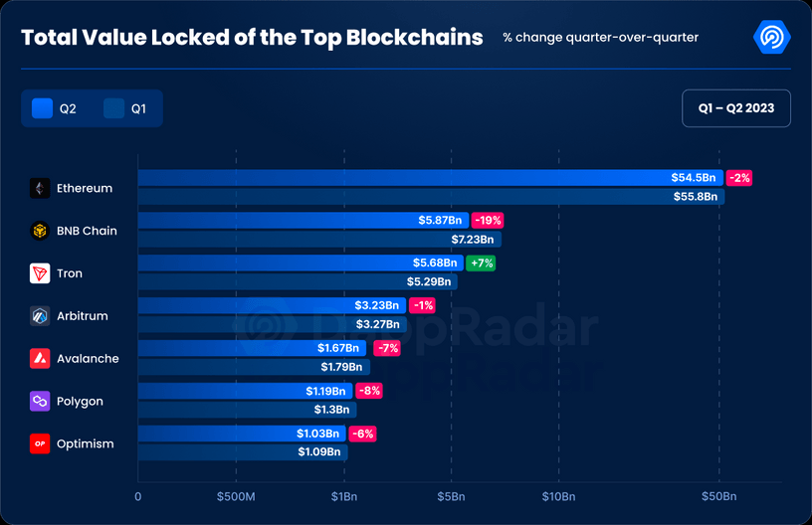Click Tron's +7% change badge
Image resolution: width=812 pixels, height=525 pixels.
(x=481, y=262)
